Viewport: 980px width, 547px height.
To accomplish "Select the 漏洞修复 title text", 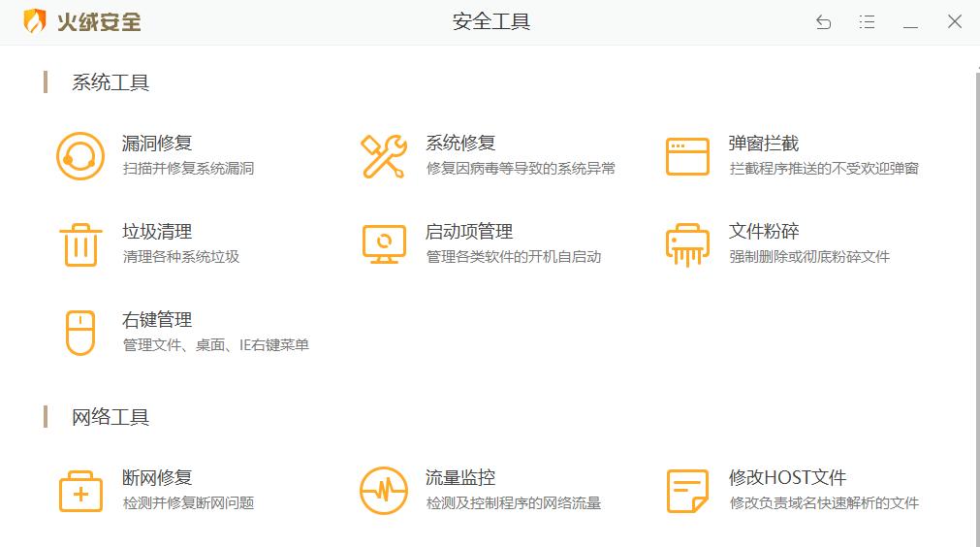I will (157, 144).
